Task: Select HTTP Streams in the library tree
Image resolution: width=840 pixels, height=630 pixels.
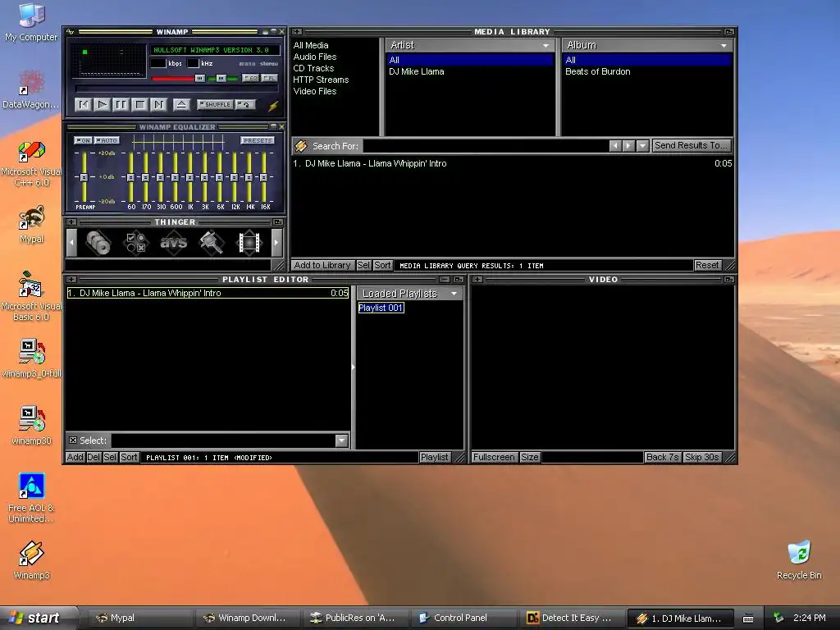Action: click(x=321, y=80)
